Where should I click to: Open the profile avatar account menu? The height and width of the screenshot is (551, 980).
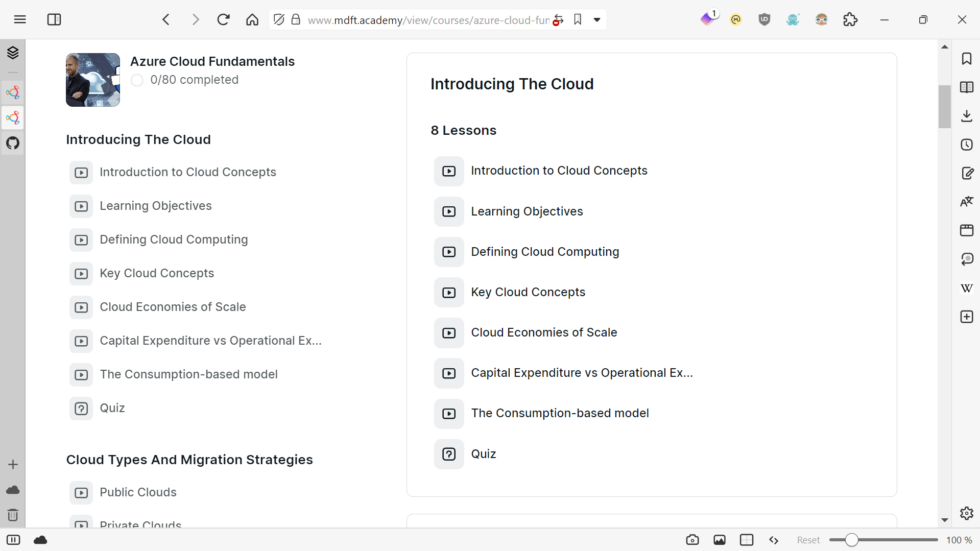pyautogui.click(x=821, y=19)
